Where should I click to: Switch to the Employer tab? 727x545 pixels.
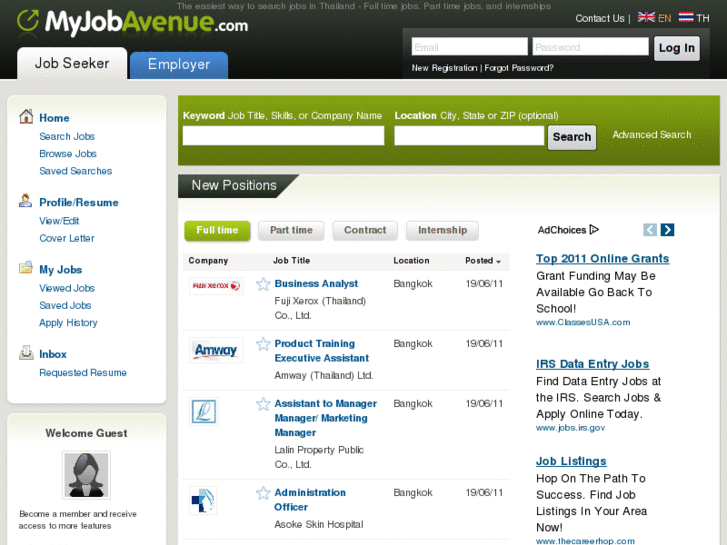(179, 64)
